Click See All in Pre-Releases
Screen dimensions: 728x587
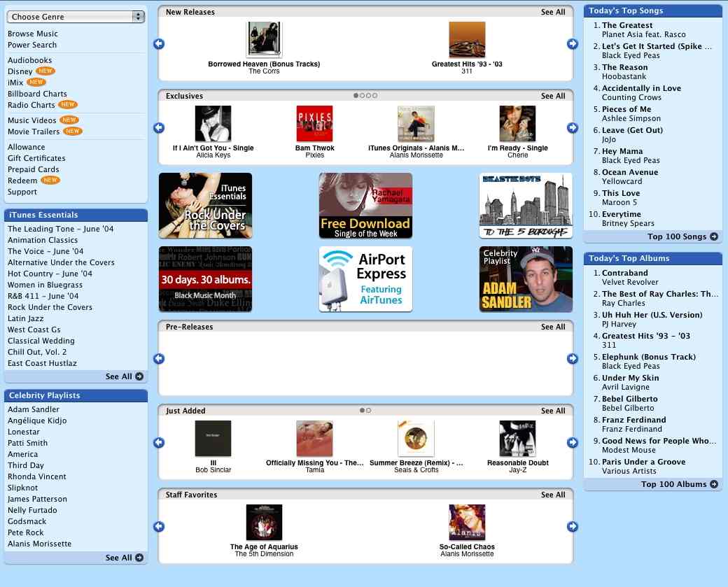pyautogui.click(x=553, y=327)
